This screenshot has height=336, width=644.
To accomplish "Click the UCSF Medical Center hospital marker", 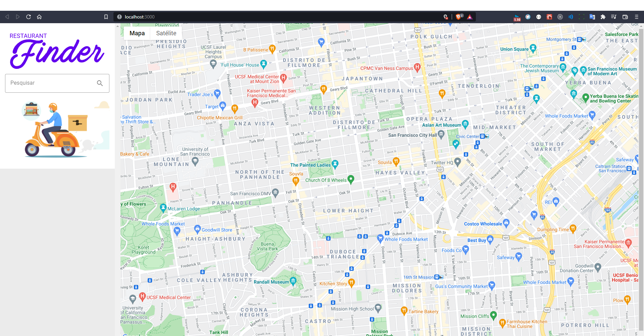I will 142,297.
